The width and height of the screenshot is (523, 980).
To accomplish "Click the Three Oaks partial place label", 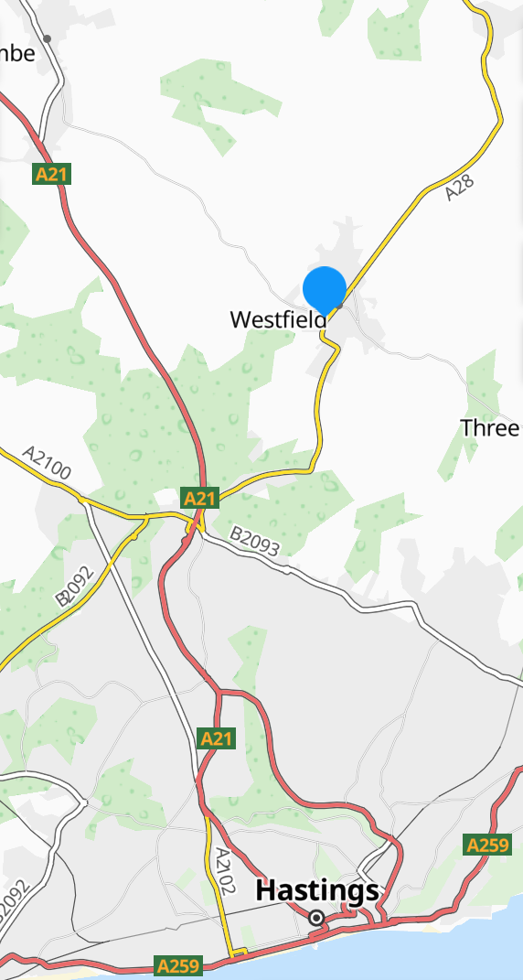I will click(490, 428).
